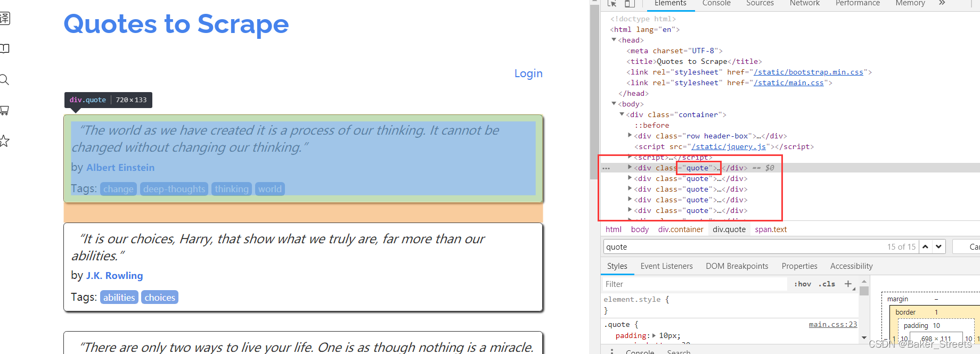Select the ::before pseudo element
Image resolution: width=980 pixels, height=354 pixels.
pos(652,125)
